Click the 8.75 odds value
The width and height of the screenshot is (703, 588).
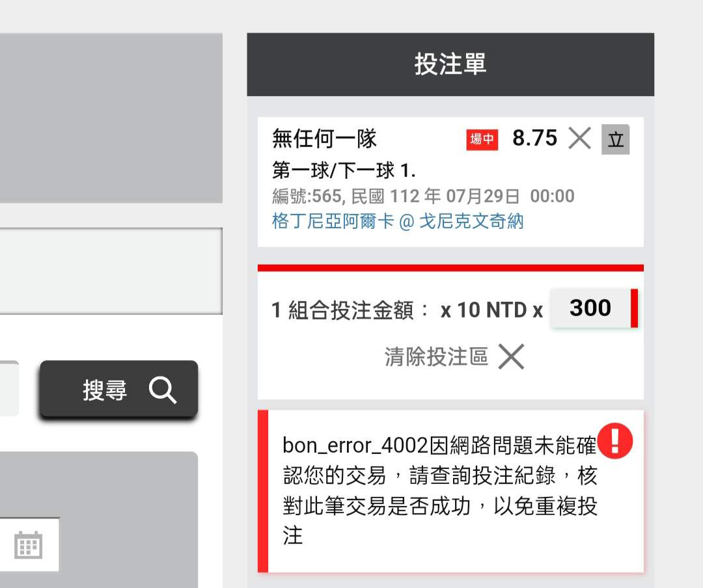click(535, 138)
